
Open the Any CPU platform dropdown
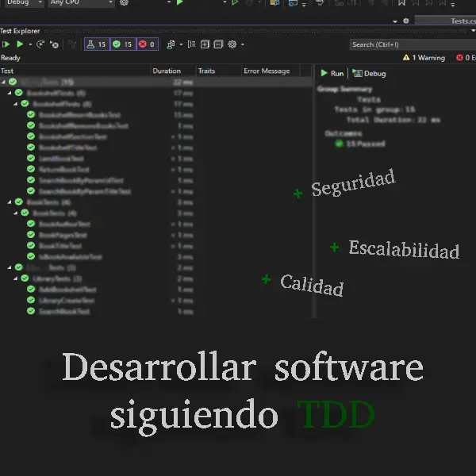tap(81, 2)
